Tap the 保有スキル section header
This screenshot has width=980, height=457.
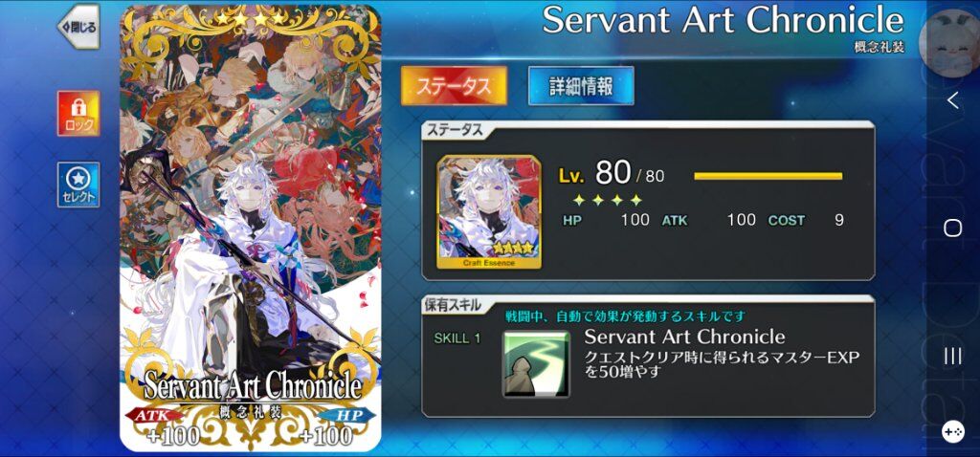pyautogui.click(x=454, y=305)
